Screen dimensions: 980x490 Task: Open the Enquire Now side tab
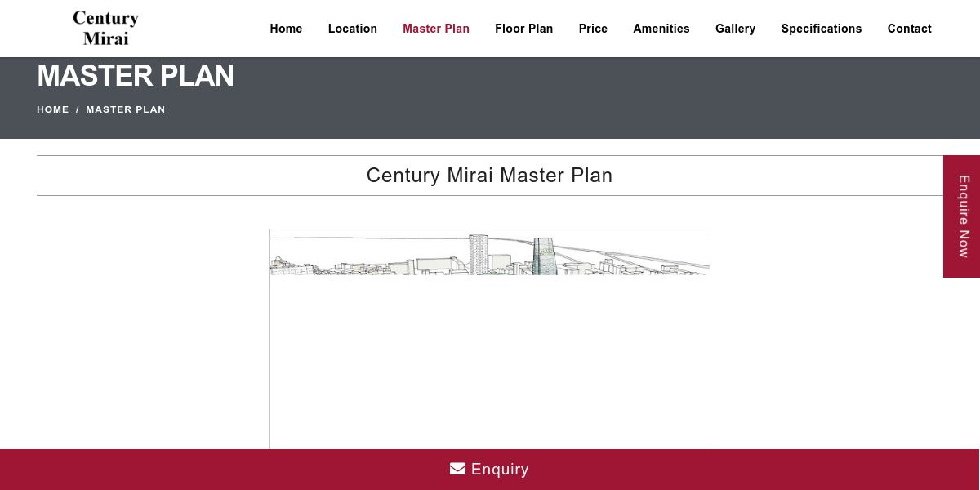pos(962,216)
